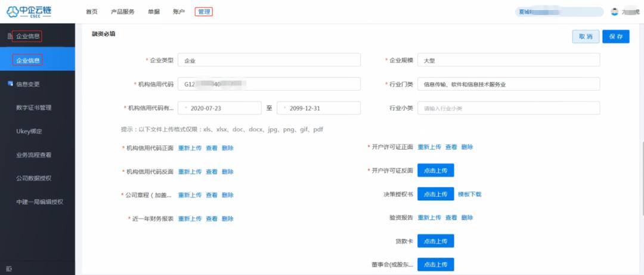644x275 pixels.
Task: Click the 保存 button
Action: pos(616,36)
